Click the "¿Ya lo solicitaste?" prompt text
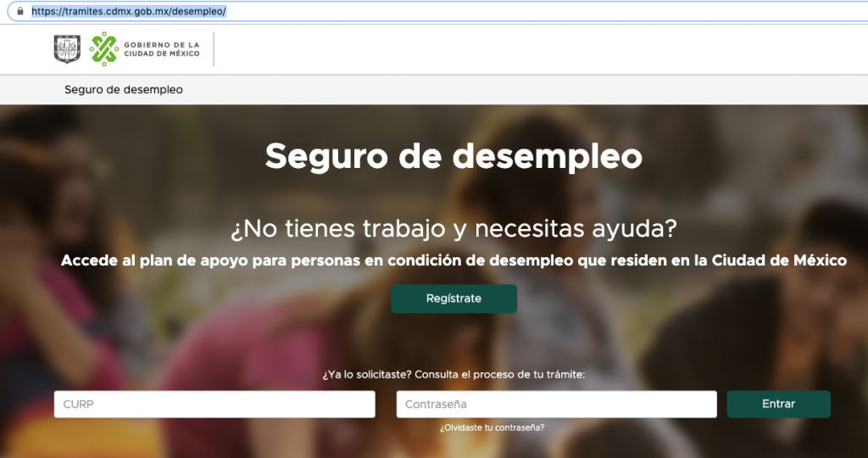 pyautogui.click(x=454, y=375)
